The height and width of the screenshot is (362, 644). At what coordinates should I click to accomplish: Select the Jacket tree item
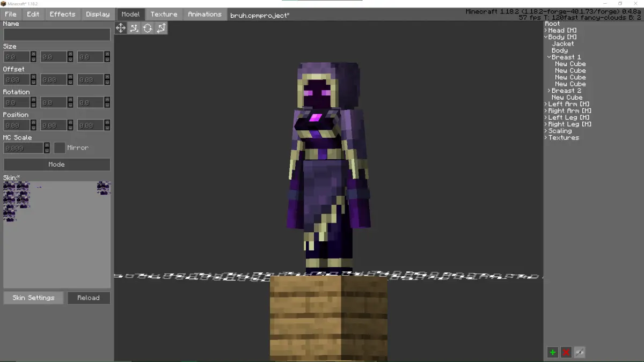click(563, 44)
